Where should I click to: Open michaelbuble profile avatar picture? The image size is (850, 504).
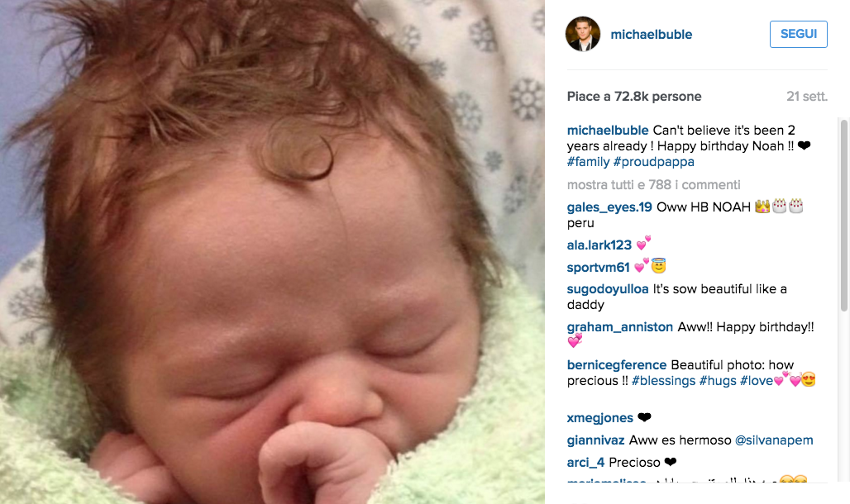[583, 34]
